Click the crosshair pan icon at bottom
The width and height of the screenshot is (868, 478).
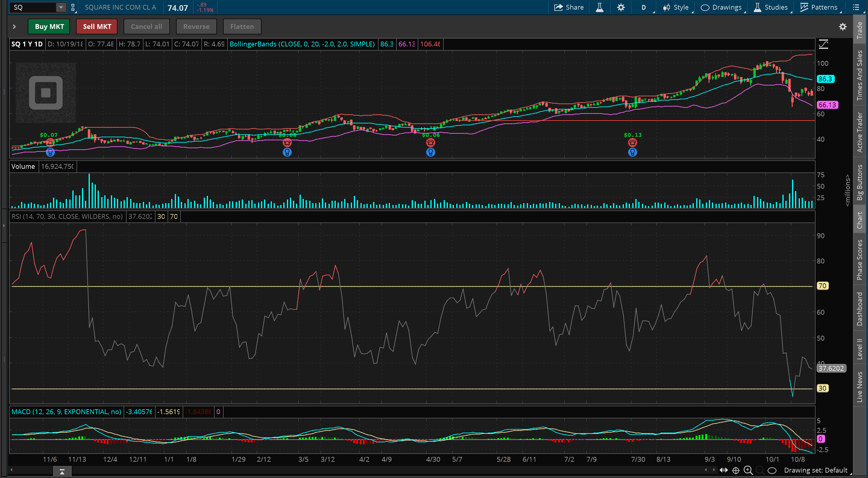[736, 470]
